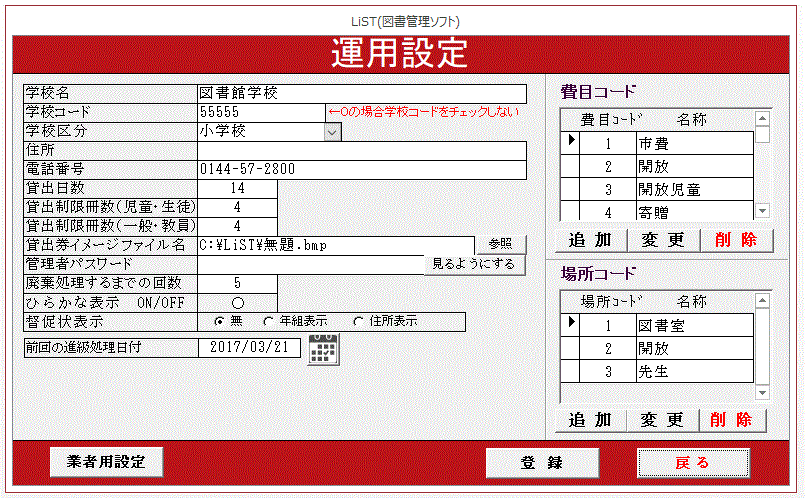The width and height of the screenshot is (805, 498).
Task: Click 変更 under 費目コード
Action: [663, 240]
